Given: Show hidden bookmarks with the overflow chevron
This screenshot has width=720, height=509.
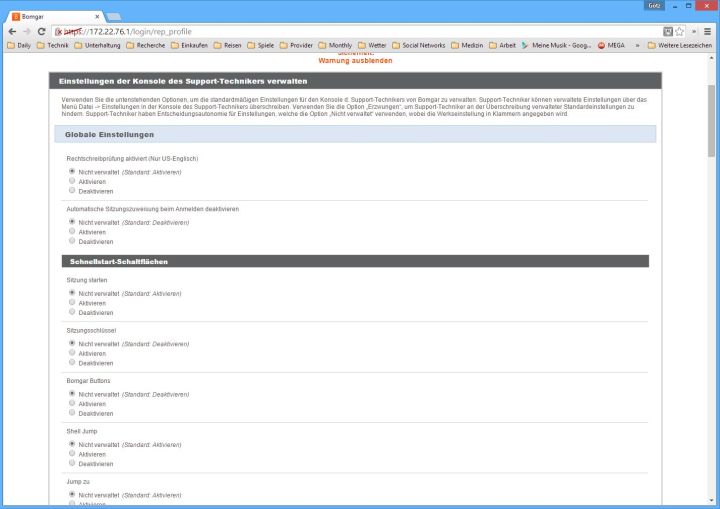Looking at the screenshot, I should 637,45.
